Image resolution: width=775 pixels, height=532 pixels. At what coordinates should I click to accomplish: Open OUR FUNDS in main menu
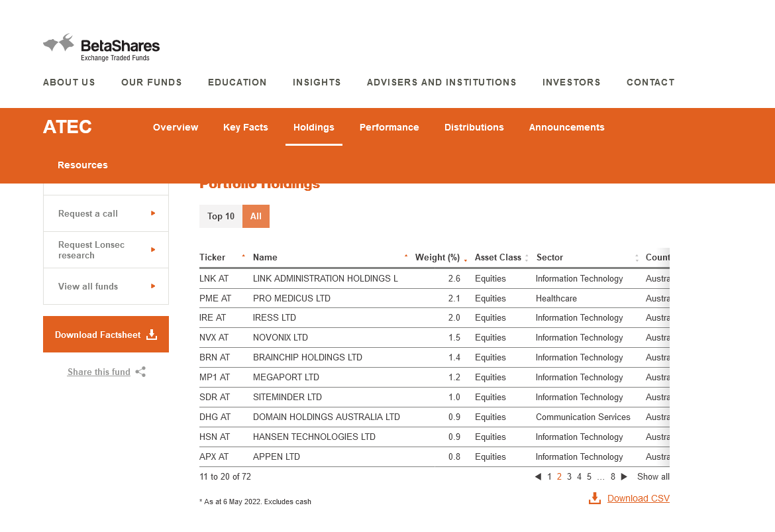click(151, 82)
